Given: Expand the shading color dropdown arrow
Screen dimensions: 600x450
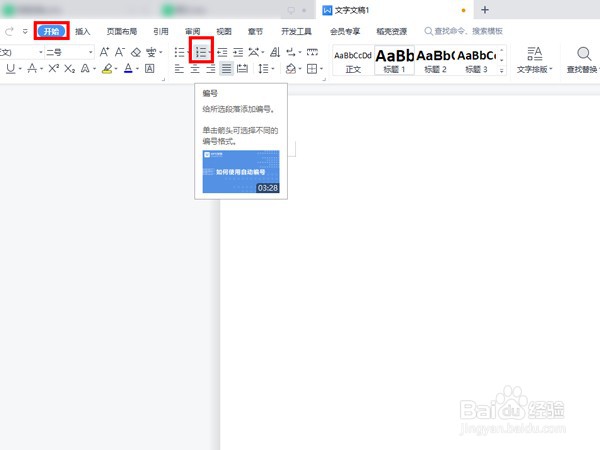Looking at the screenshot, I should [x=300, y=69].
